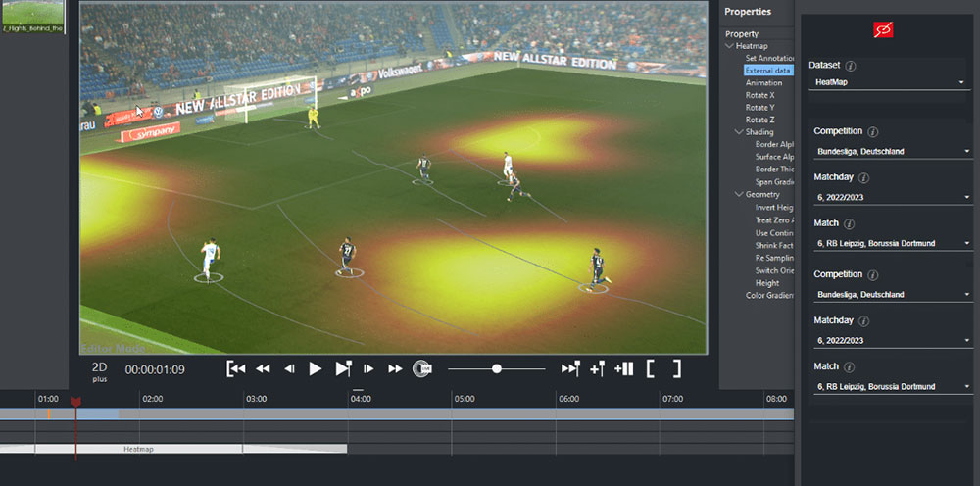Select the Color Gradient property

(x=769, y=296)
